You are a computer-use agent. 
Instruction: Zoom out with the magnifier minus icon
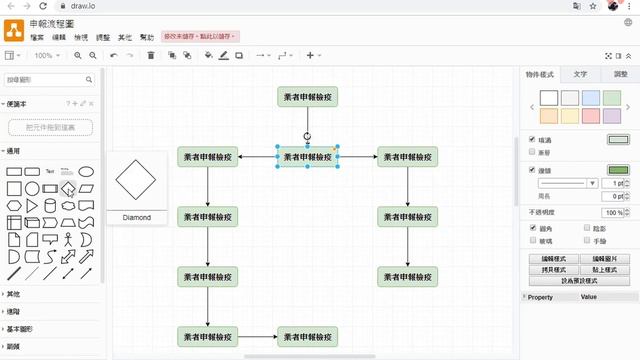tap(93, 56)
